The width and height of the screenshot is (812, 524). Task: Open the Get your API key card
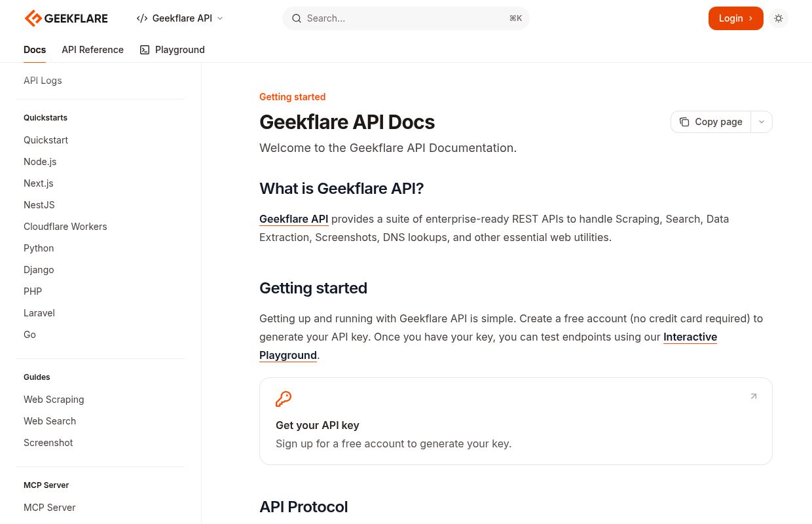[x=516, y=421]
